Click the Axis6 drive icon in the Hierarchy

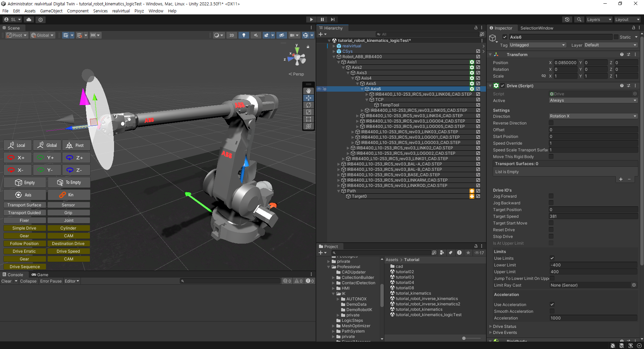click(x=472, y=89)
